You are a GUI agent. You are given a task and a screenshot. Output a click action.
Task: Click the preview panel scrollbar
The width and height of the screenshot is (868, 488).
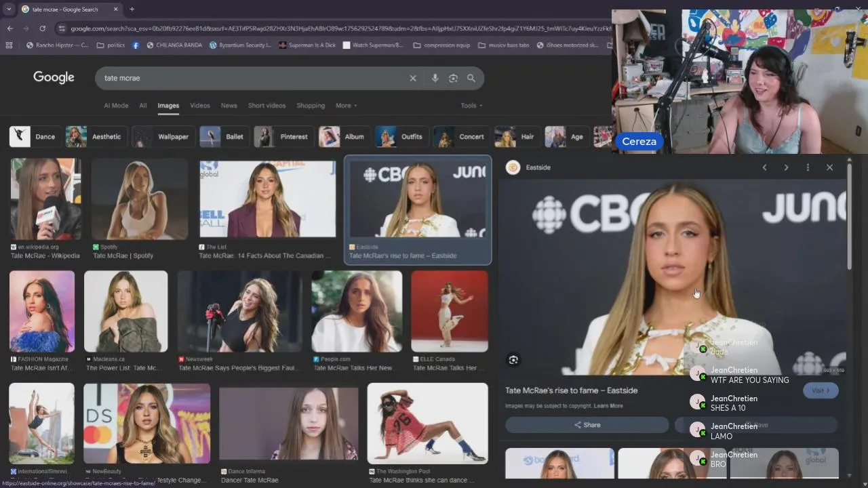pos(850,217)
